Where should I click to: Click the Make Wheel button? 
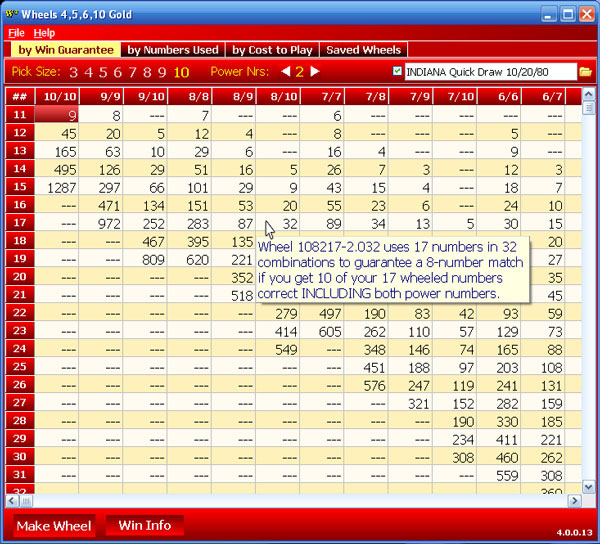point(54,526)
